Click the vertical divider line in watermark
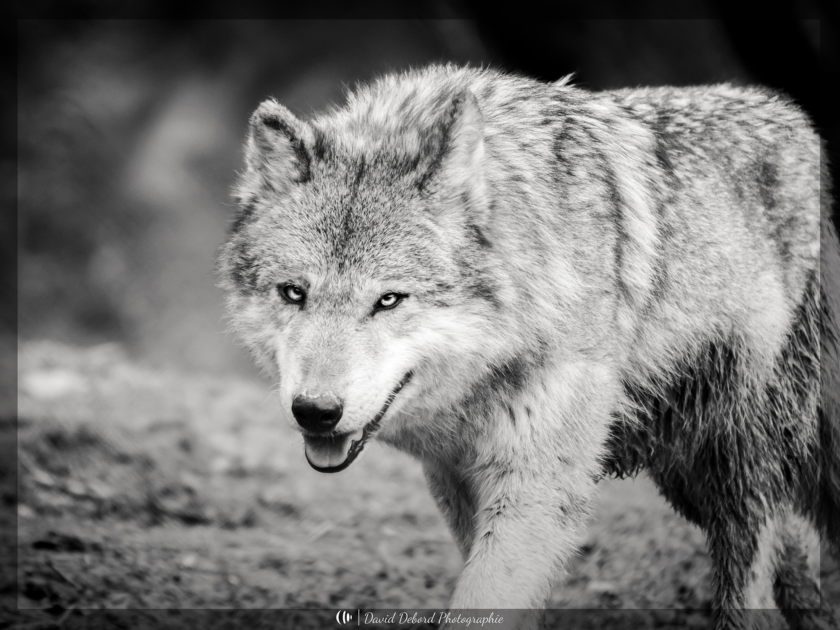This screenshot has width=840, height=630. click(x=358, y=618)
